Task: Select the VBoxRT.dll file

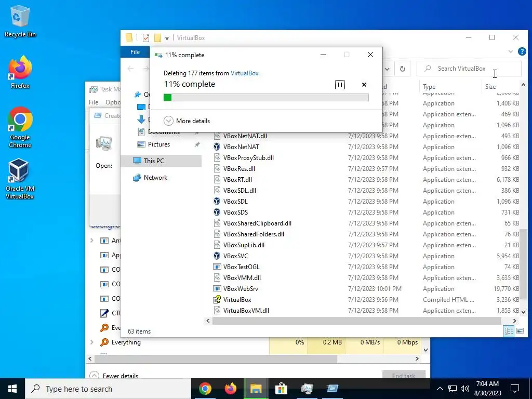Action: (x=237, y=179)
